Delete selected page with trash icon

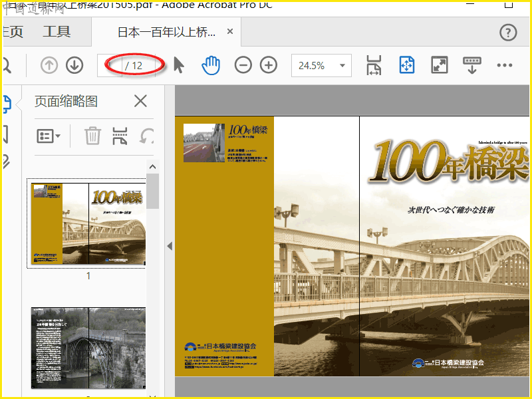point(92,136)
